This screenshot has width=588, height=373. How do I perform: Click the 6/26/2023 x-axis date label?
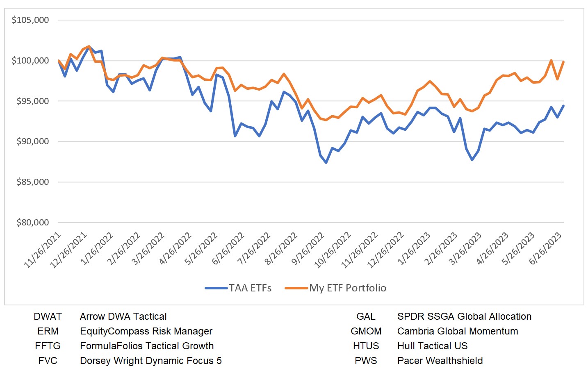click(x=545, y=249)
